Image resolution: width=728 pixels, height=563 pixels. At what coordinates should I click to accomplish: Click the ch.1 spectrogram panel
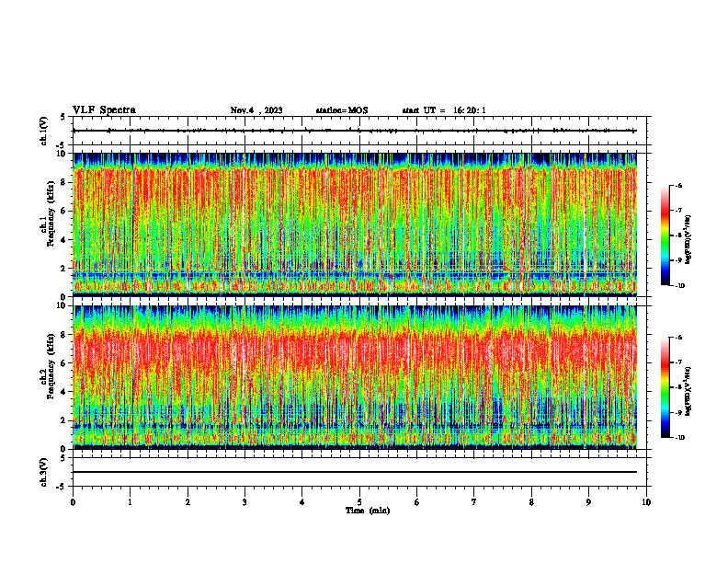355,224
